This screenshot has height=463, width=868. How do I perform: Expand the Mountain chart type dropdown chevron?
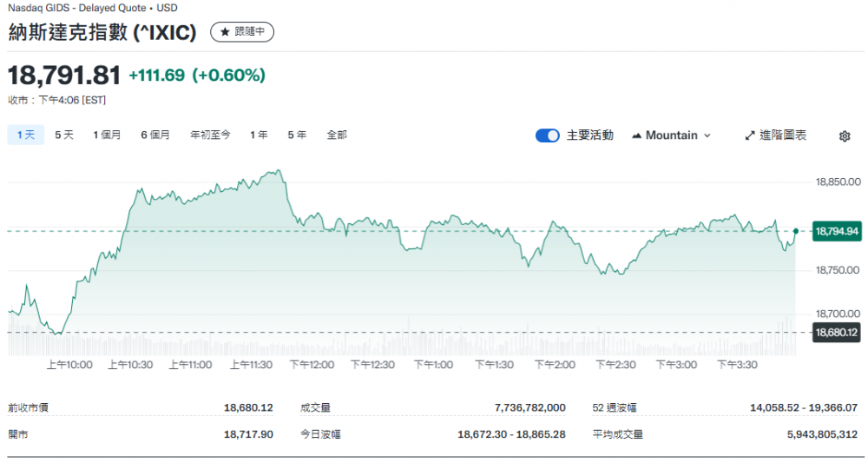(707, 136)
